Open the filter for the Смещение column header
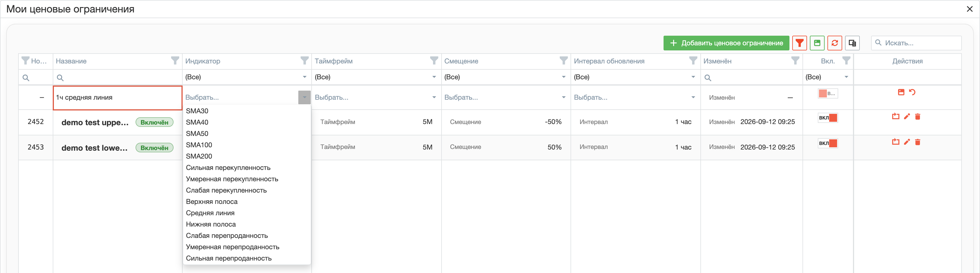Viewport: 980px width, 273px height. (x=564, y=61)
